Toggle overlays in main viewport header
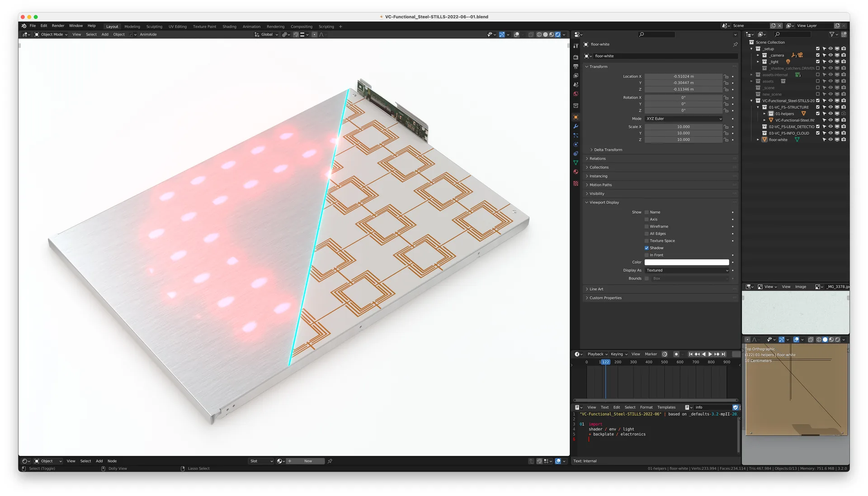The image size is (868, 496). point(516,34)
